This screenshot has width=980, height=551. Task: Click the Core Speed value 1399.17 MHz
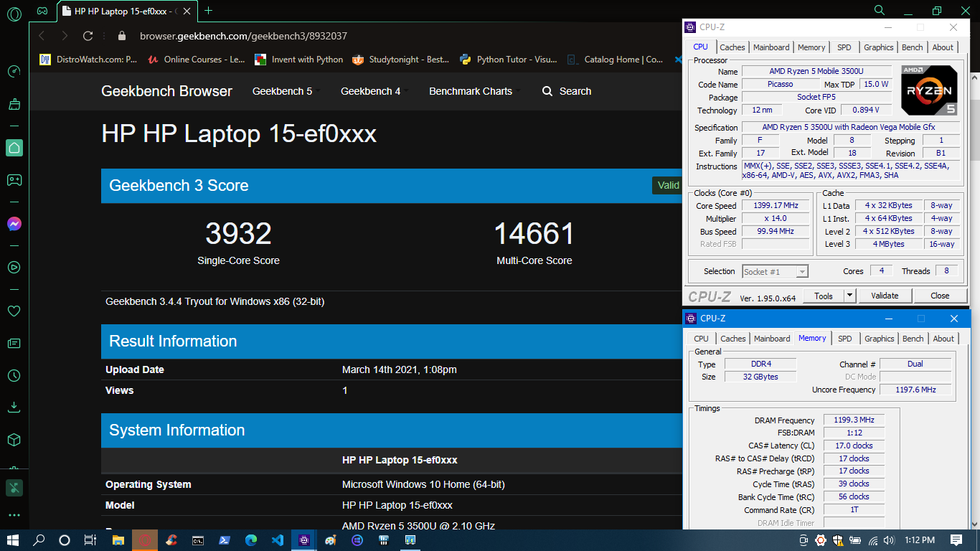(775, 206)
